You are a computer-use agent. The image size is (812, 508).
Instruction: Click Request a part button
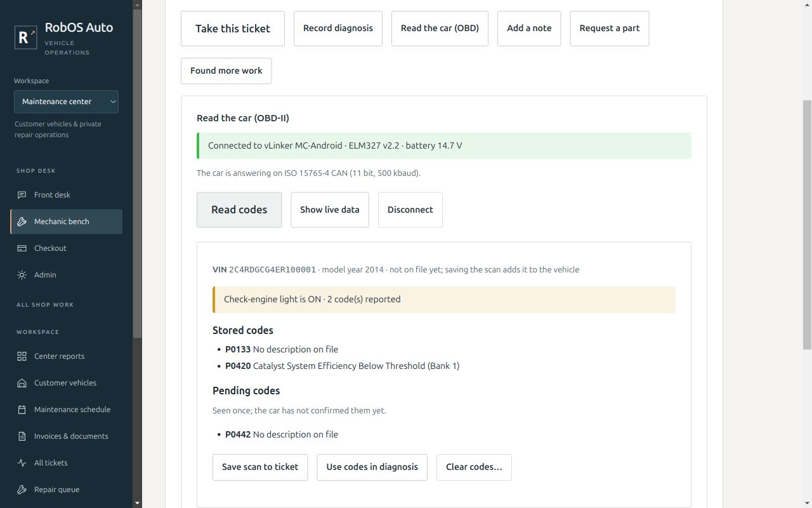(610, 29)
